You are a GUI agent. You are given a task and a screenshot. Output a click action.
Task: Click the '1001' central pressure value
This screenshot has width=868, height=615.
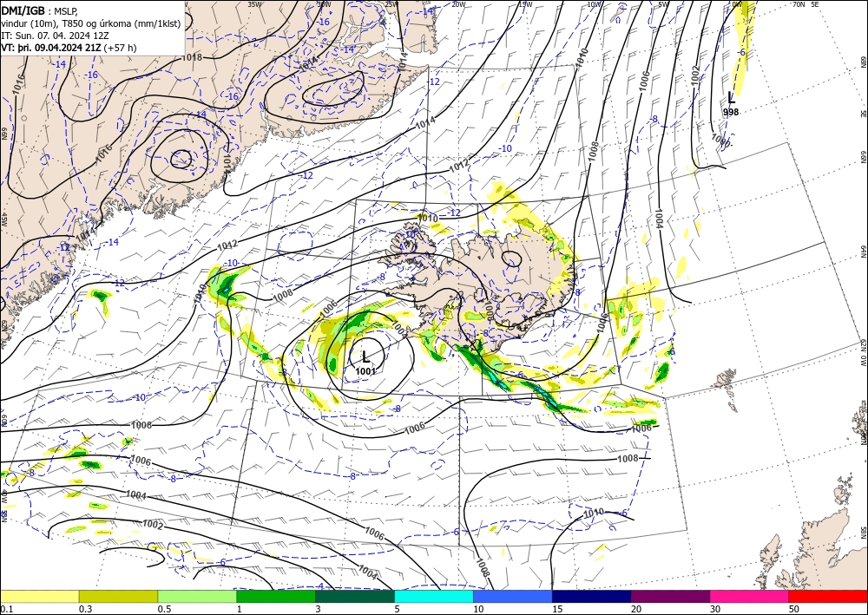coord(366,371)
